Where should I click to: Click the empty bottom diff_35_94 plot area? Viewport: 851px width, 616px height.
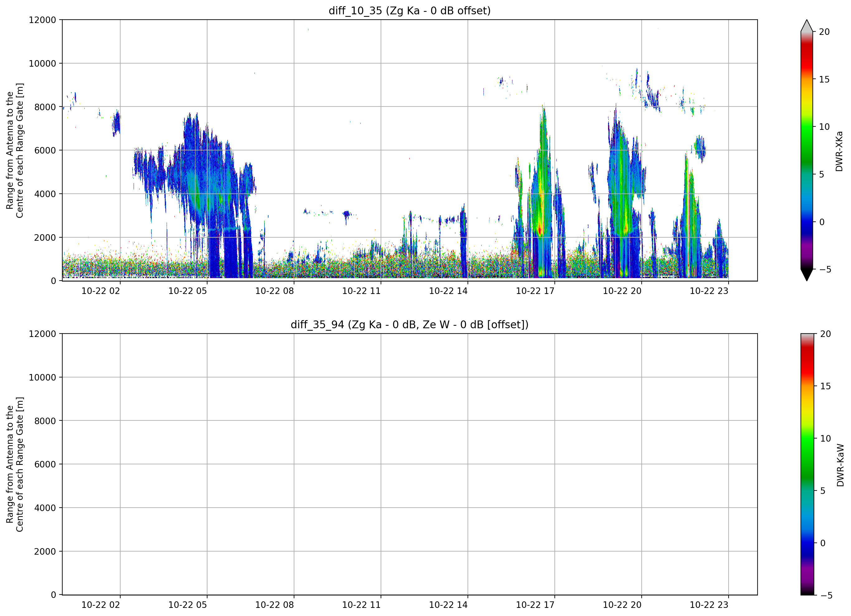click(x=410, y=464)
